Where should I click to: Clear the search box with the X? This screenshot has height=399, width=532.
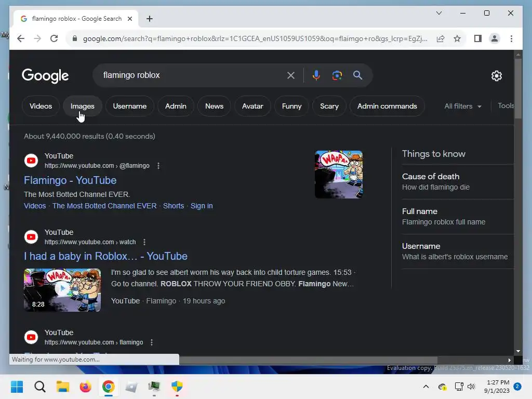[x=291, y=75]
